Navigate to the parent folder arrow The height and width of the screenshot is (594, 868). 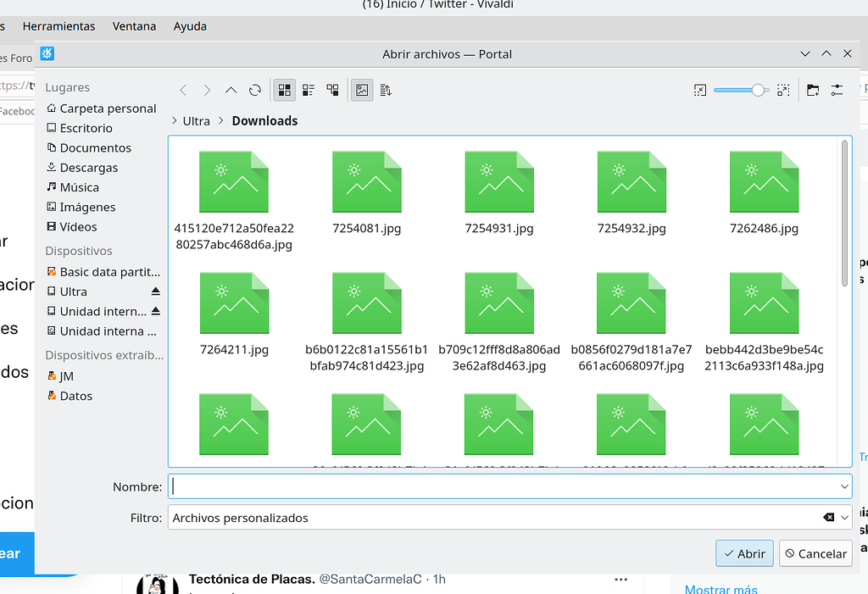pos(231,90)
